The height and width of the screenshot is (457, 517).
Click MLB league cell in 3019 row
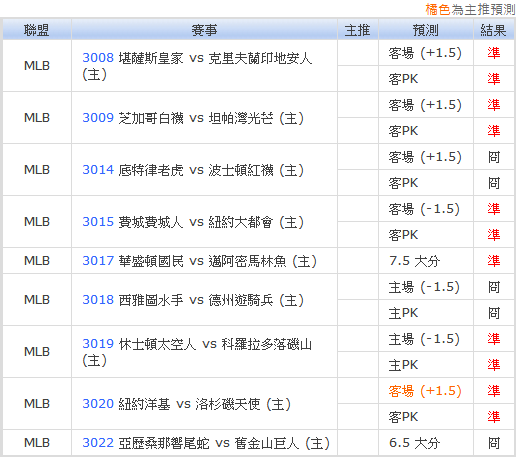click(37, 352)
